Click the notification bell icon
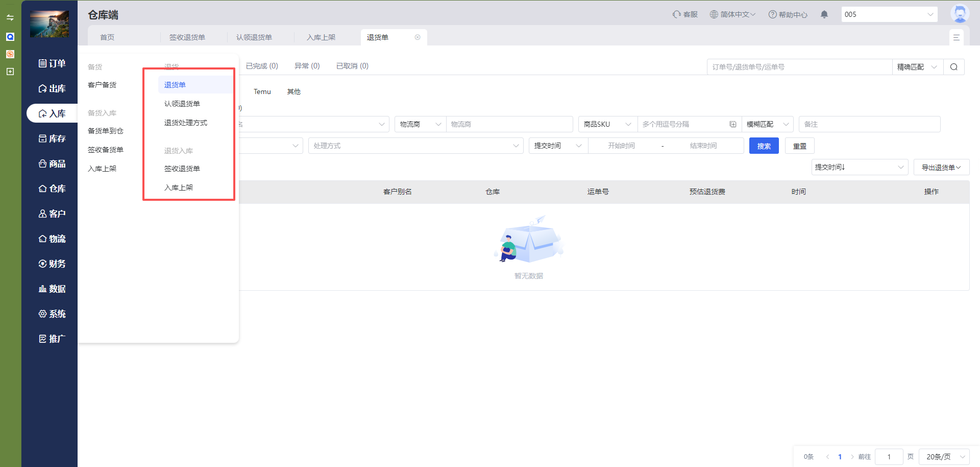This screenshot has height=467, width=980. pos(824,14)
